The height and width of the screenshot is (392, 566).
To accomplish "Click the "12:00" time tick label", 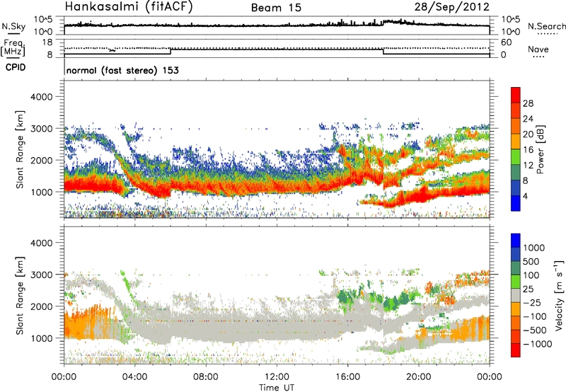I will click(x=277, y=377).
